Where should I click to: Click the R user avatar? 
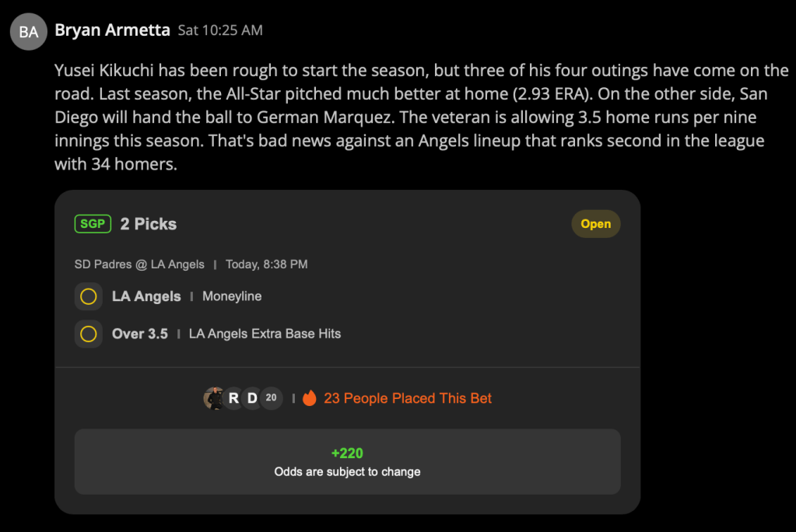pos(233,398)
